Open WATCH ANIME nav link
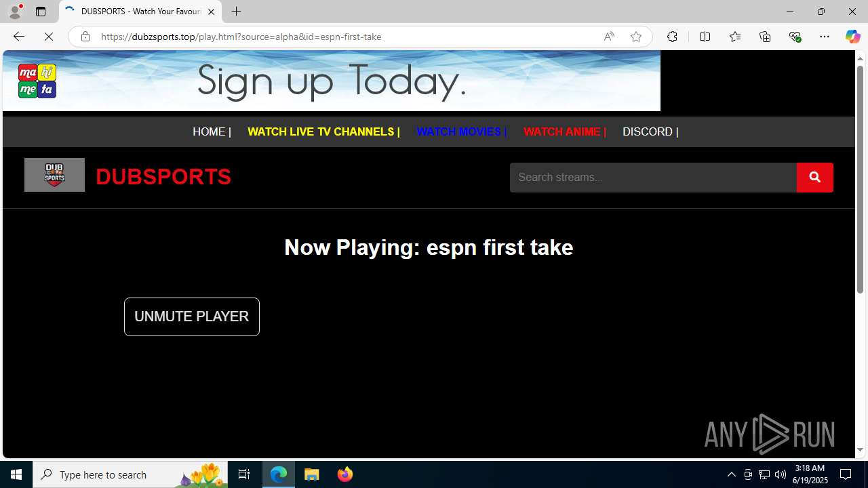Screen dimensions: 868x488 pos(564,131)
